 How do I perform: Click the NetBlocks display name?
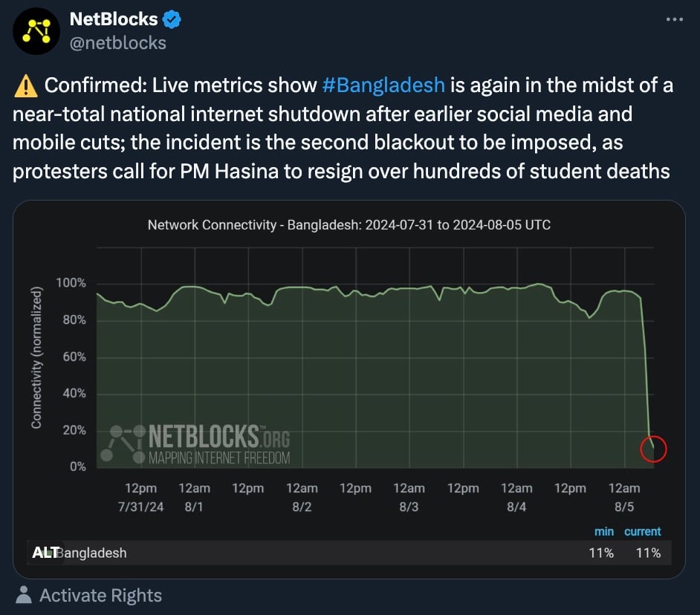click(x=114, y=19)
